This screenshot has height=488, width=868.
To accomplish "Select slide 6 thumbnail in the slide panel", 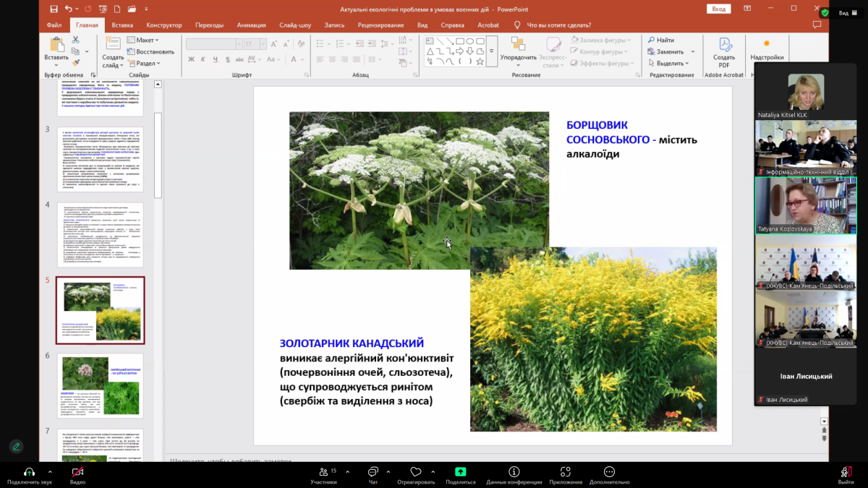I will click(101, 385).
